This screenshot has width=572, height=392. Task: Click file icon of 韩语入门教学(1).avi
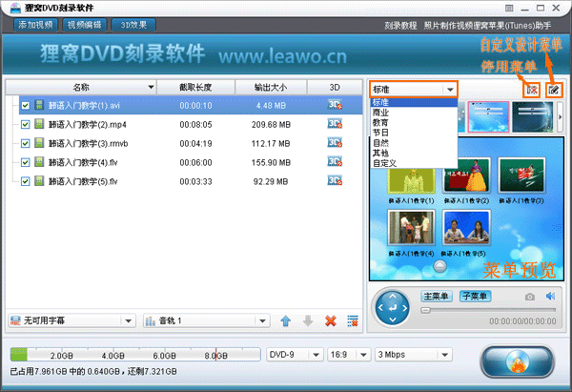tap(39, 105)
